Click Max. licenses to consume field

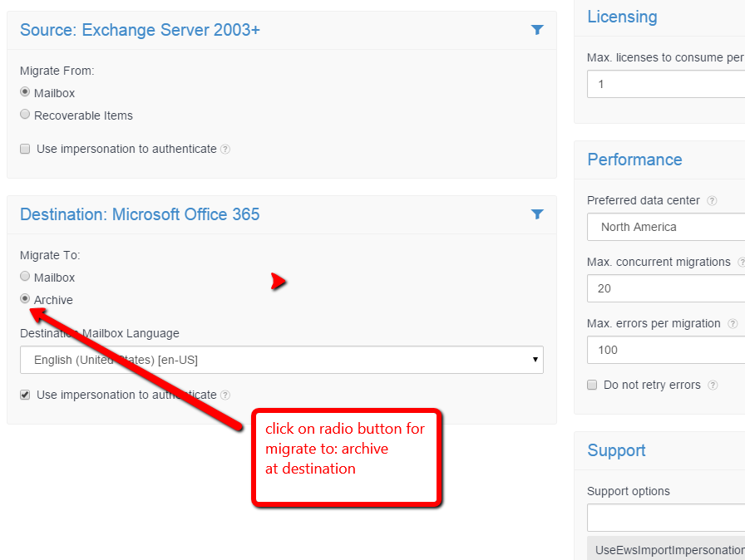pyautogui.click(x=666, y=84)
